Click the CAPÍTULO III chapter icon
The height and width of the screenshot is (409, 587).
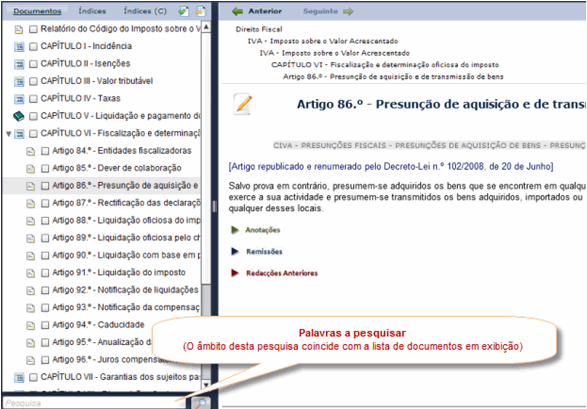tap(19, 81)
